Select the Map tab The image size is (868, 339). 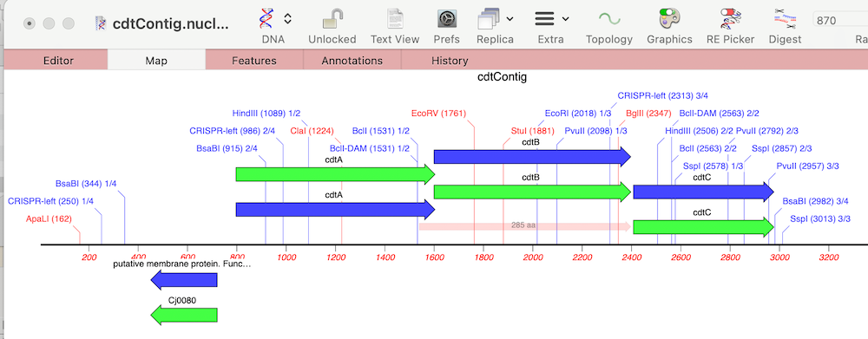point(156,61)
